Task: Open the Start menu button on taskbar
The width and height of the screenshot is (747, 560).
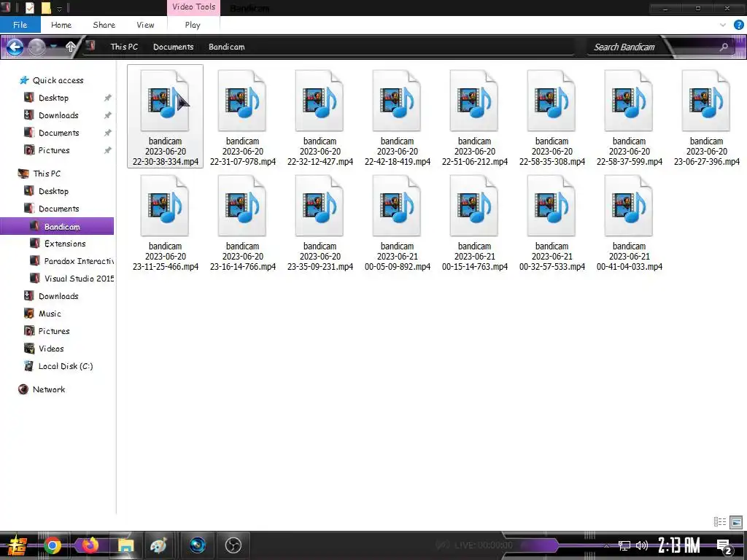Action: pos(18,545)
